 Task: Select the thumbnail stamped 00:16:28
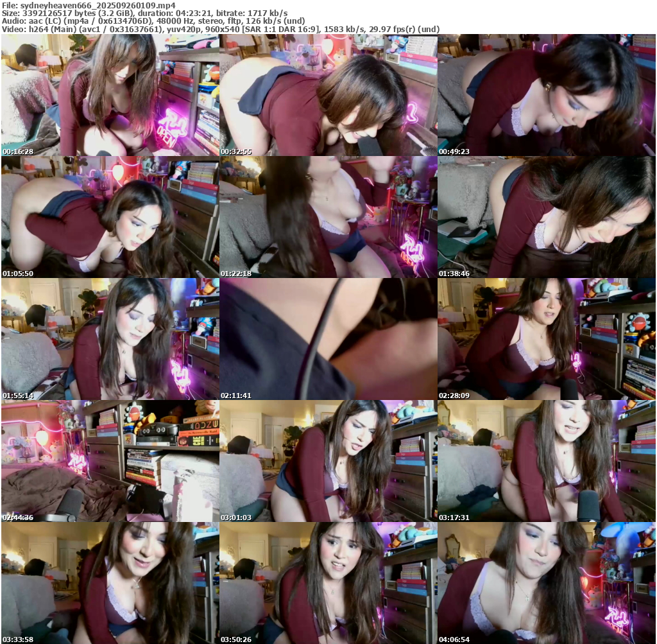click(110, 95)
